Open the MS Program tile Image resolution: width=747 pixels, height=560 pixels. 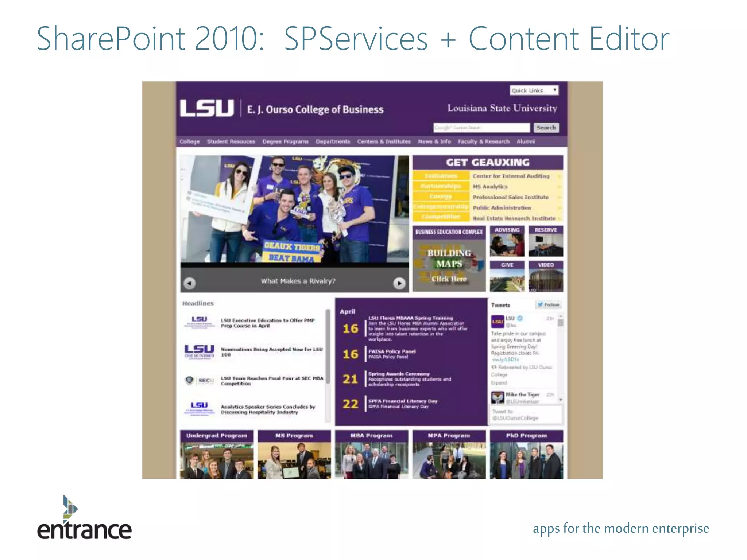click(294, 454)
